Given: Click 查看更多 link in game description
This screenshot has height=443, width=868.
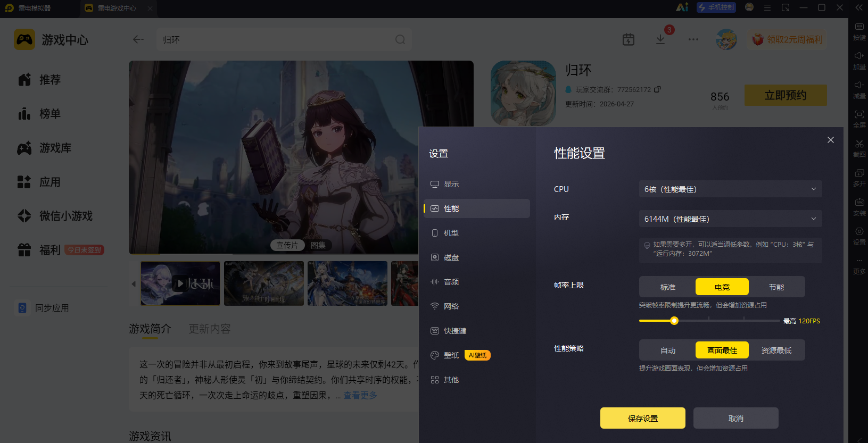Looking at the screenshot, I should (x=360, y=395).
